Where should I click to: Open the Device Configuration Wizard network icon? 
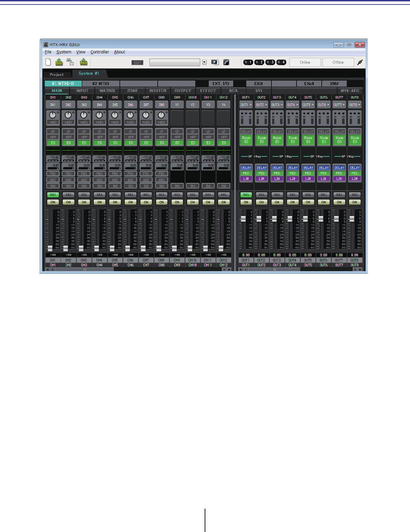click(x=70, y=62)
